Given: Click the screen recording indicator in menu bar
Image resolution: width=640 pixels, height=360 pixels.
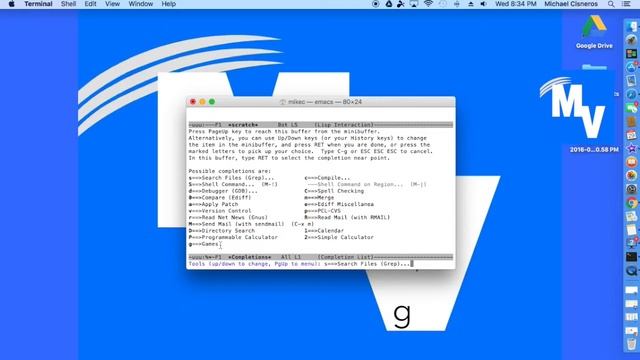Looking at the screenshot, I should tap(376, 4).
